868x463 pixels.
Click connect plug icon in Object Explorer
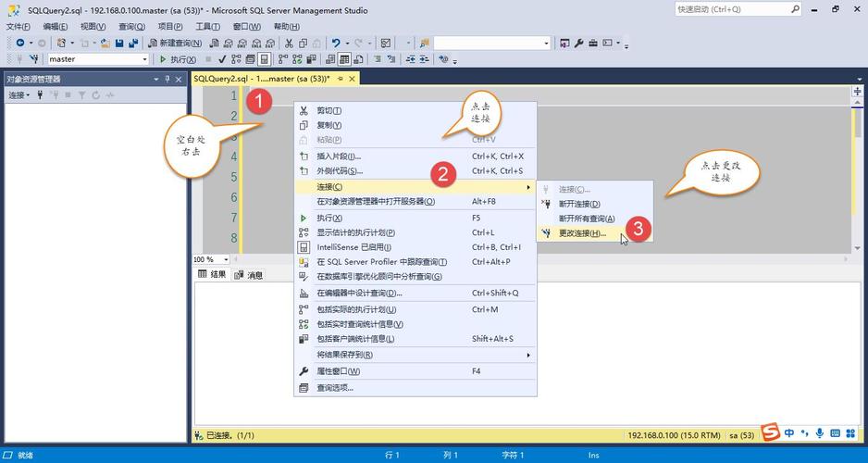(40, 95)
